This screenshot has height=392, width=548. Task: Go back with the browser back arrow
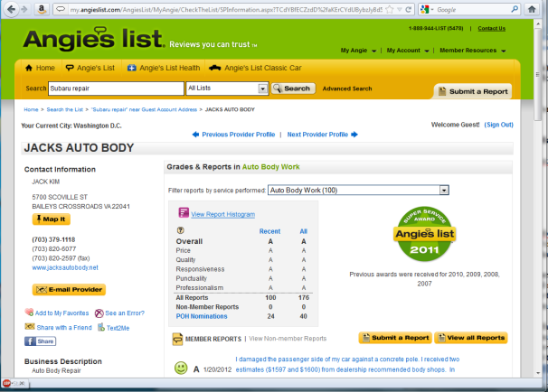pos(11,9)
